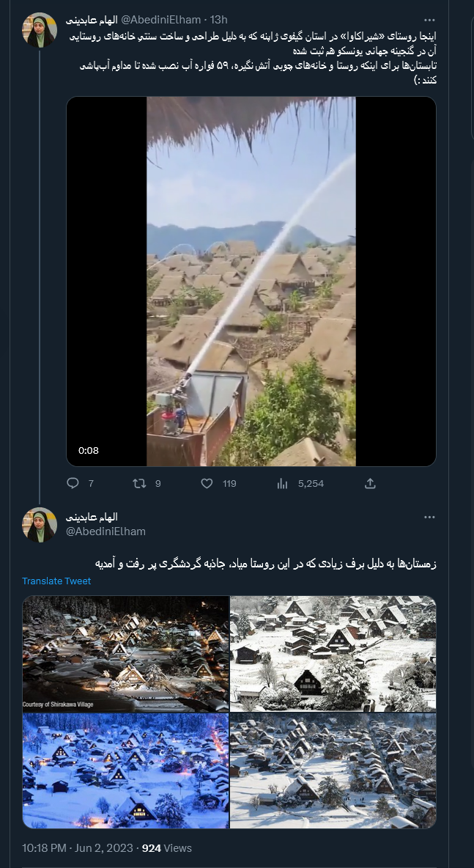Like the tweet showing the water fountain video
Viewport: 474px width, 868px height.
pos(207,483)
